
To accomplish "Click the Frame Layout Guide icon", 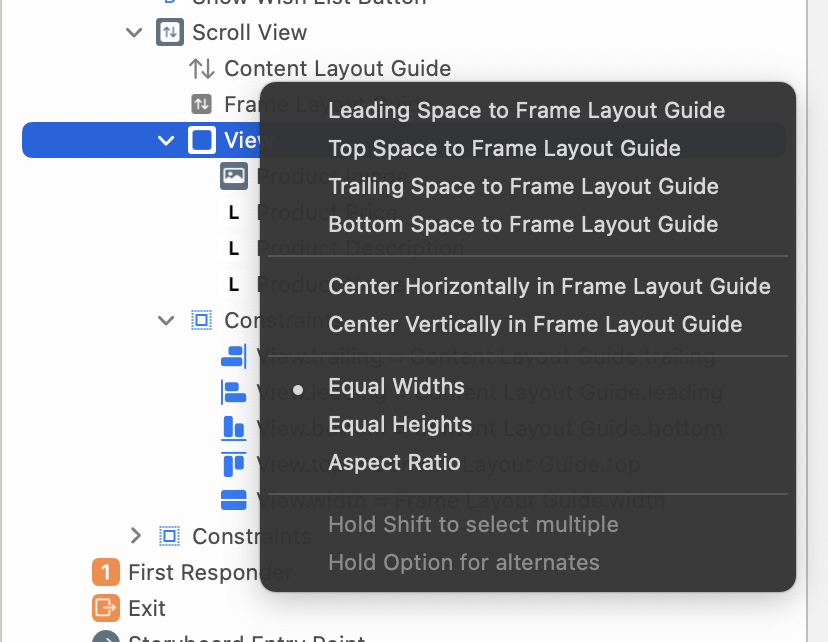I will coord(202,104).
